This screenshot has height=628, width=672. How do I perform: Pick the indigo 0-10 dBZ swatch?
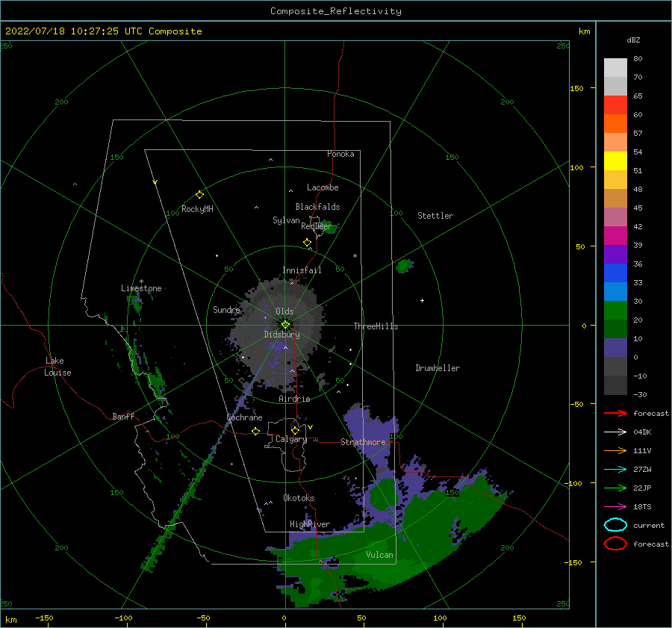click(615, 348)
